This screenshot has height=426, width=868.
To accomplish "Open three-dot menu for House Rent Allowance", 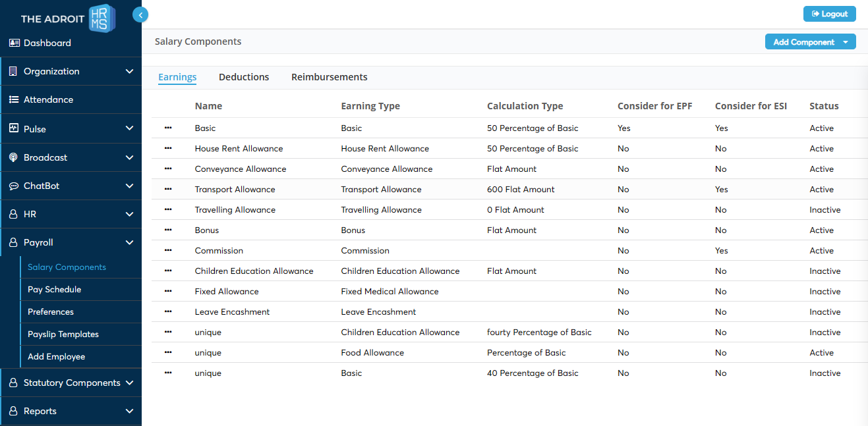I will pos(168,148).
